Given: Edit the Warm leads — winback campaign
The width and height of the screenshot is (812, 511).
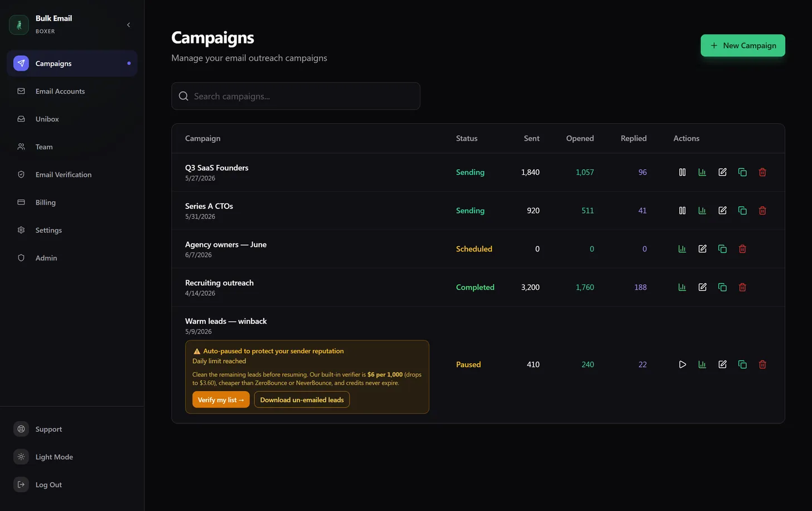Looking at the screenshot, I should [722, 364].
